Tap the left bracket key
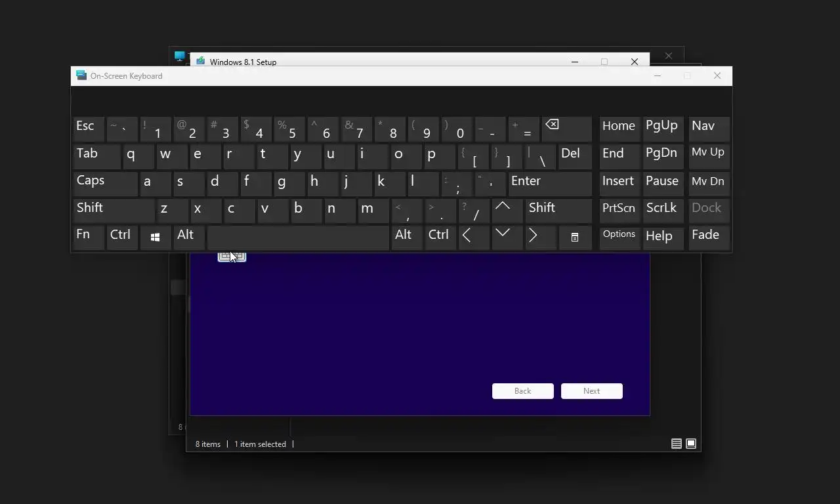 tap(474, 156)
